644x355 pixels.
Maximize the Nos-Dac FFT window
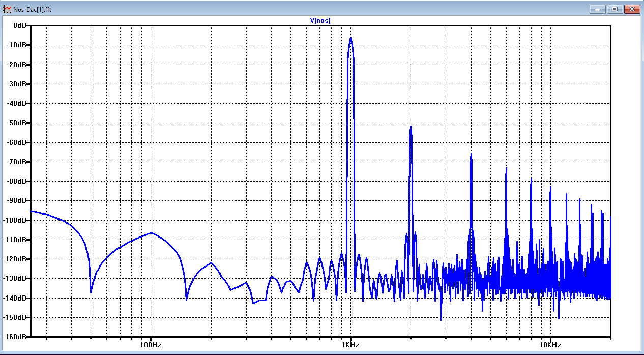pyautogui.click(x=614, y=9)
